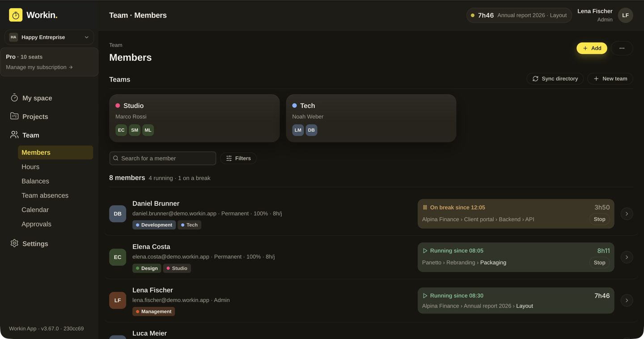Image resolution: width=644 pixels, height=339 pixels.
Task: Go to Hours in the sidebar
Action: [55, 167]
